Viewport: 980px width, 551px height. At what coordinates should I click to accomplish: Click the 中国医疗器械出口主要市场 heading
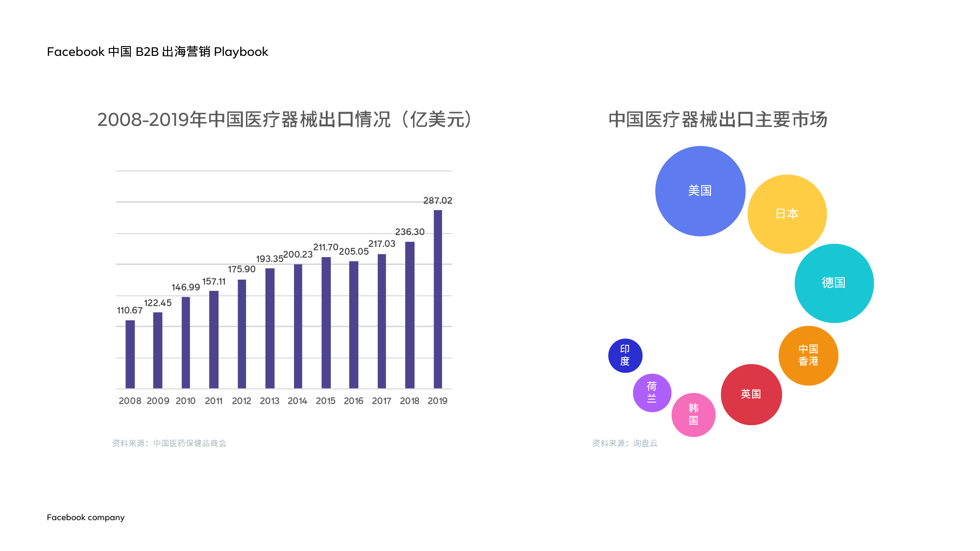click(x=717, y=120)
